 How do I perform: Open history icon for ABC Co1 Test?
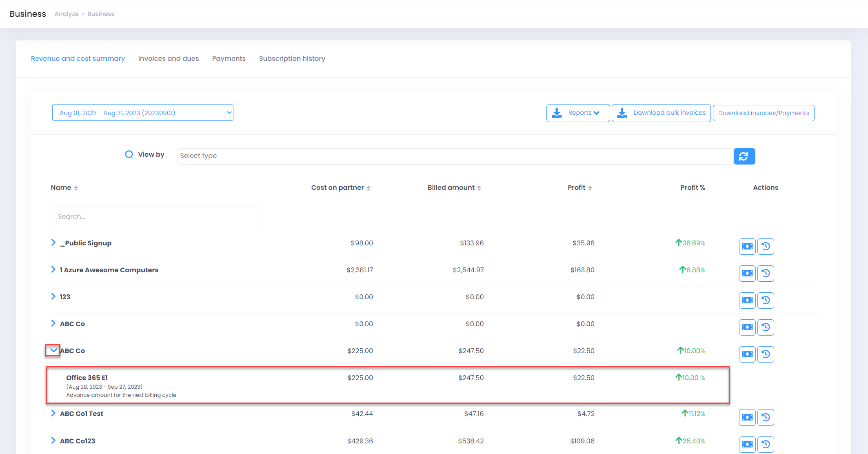pyautogui.click(x=766, y=417)
